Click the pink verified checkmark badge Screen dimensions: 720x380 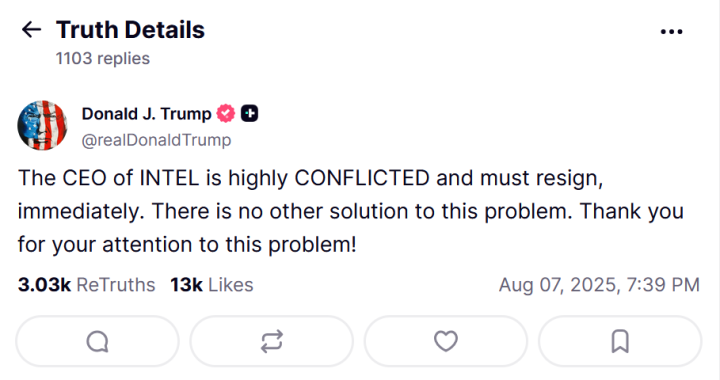click(x=225, y=113)
